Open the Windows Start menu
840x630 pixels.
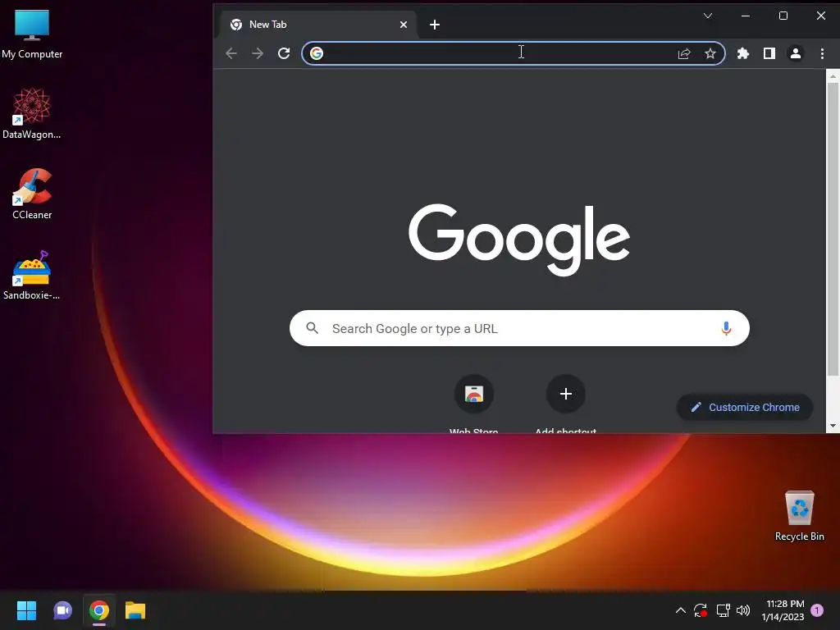(x=26, y=610)
